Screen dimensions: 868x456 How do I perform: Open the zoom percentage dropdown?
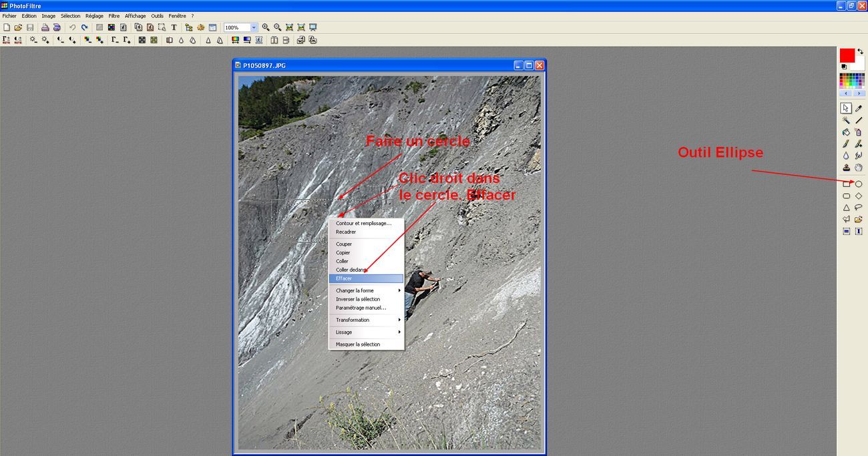(254, 27)
